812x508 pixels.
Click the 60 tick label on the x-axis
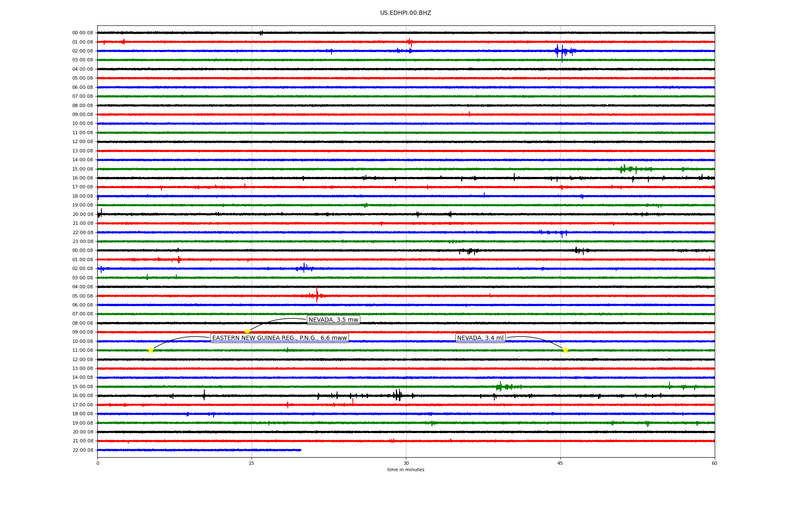(714, 463)
